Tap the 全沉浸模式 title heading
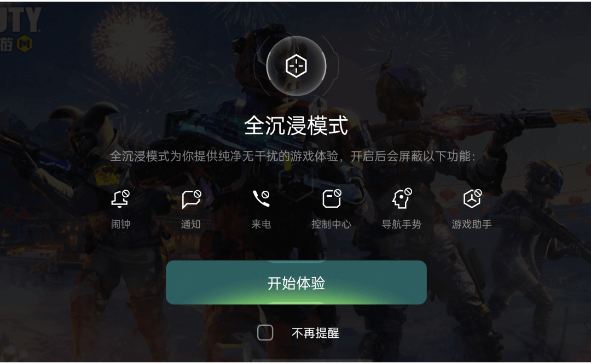Screen dimensions: 591x364 [x=296, y=125]
